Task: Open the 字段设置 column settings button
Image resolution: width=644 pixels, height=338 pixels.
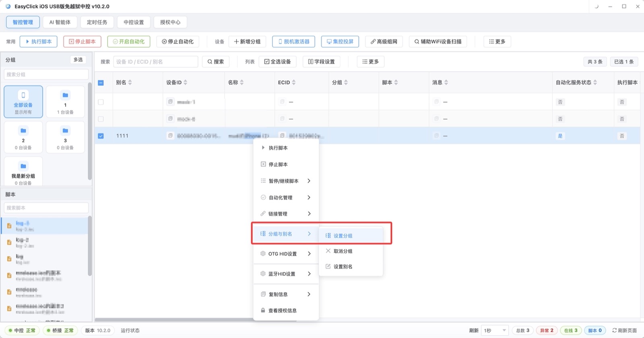Action: click(x=321, y=62)
